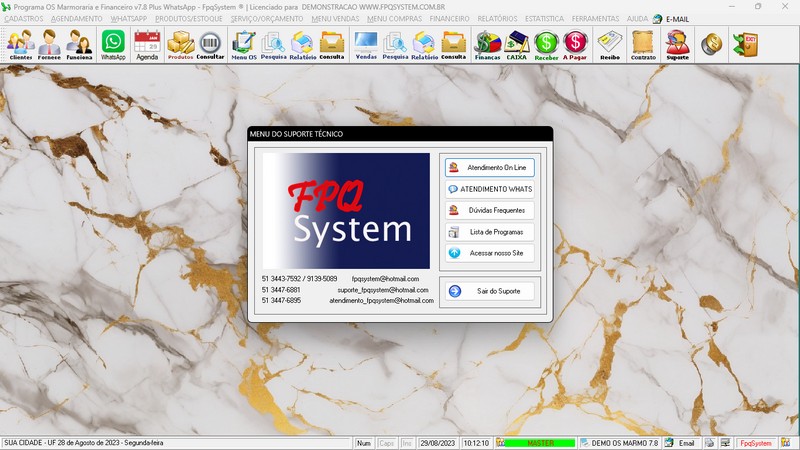Click DEMO OS MARMO 7.8 status entry
800x450 pixels.
tap(619, 443)
